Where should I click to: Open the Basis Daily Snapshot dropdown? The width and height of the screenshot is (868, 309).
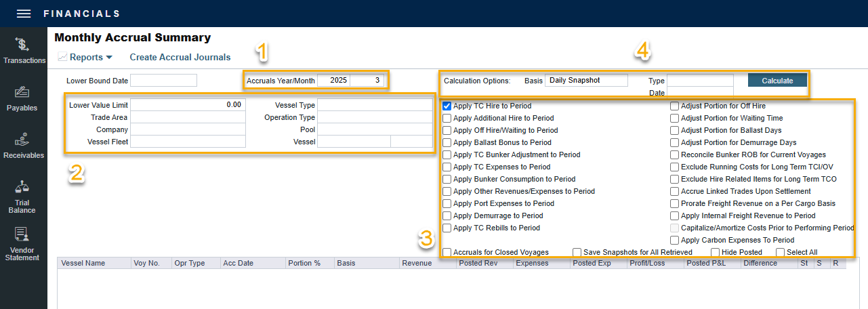coord(586,81)
